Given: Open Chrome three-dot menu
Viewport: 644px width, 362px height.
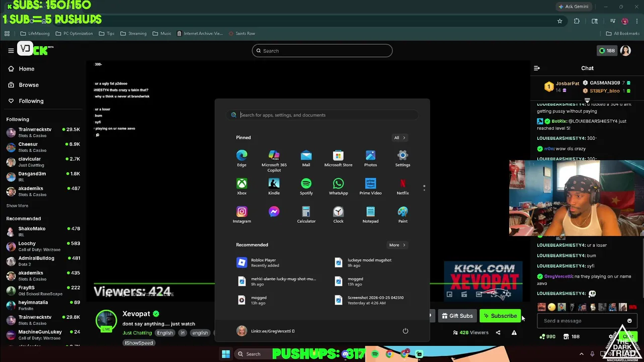Looking at the screenshot, I should [x=636, y=21].
